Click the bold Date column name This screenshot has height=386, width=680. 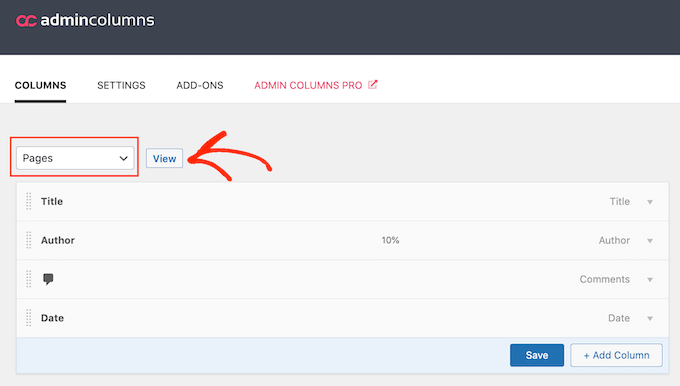click(52, 318)
